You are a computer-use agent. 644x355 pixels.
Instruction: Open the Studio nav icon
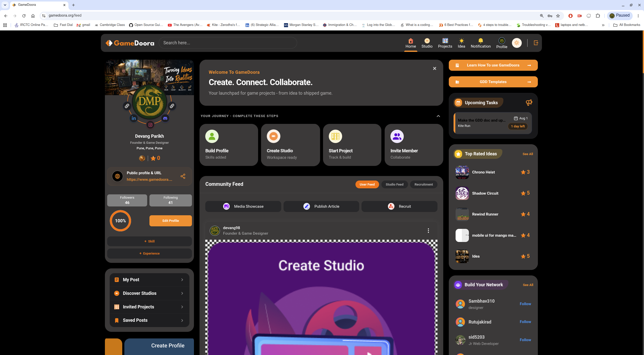[427, 43]
